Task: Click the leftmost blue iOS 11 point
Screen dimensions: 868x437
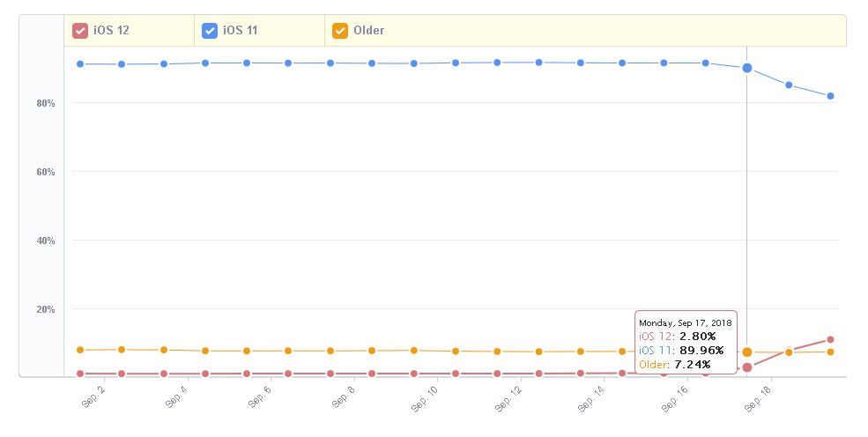Action: click(80, 64)
